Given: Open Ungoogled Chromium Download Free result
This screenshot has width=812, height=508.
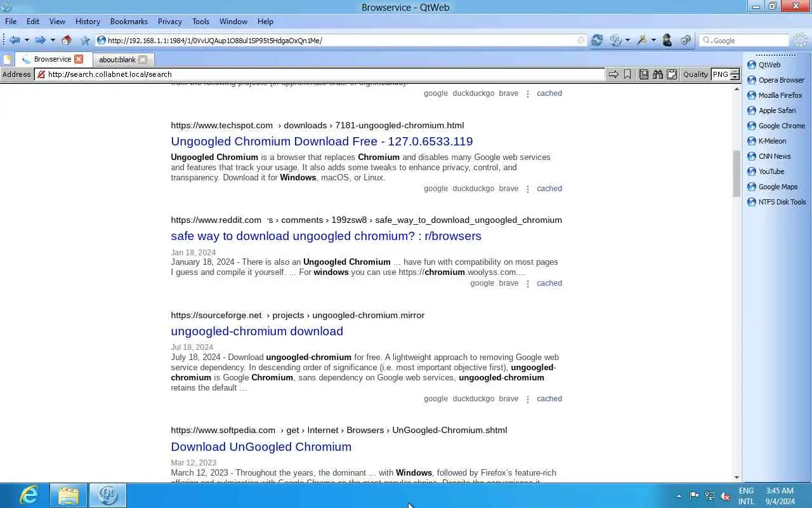Looking at the screenshot, I should [x=322, y=141].
